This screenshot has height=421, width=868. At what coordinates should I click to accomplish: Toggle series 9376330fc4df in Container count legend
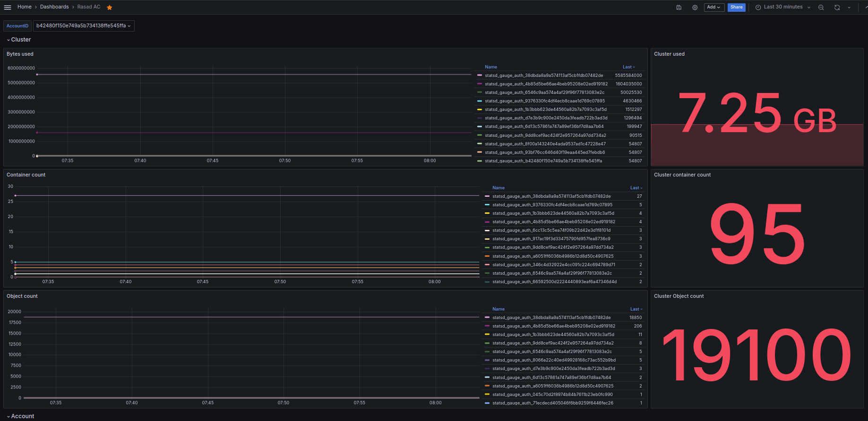click(552, 205)
